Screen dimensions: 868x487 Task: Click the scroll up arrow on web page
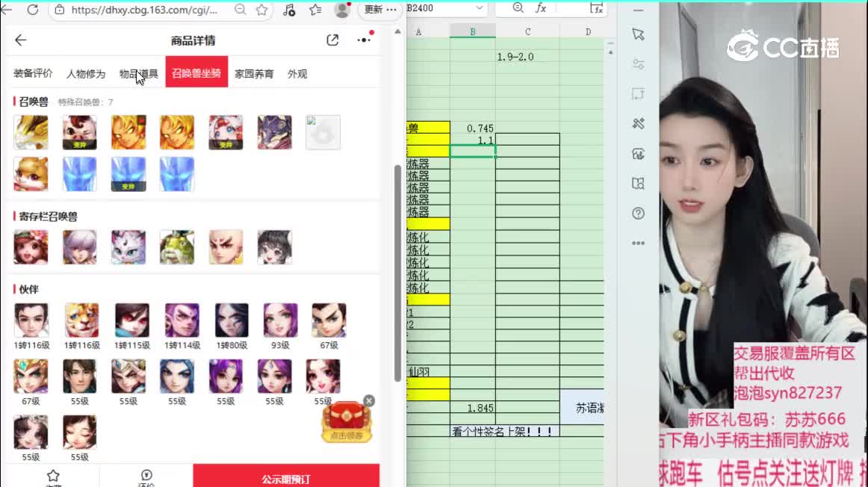397,31
